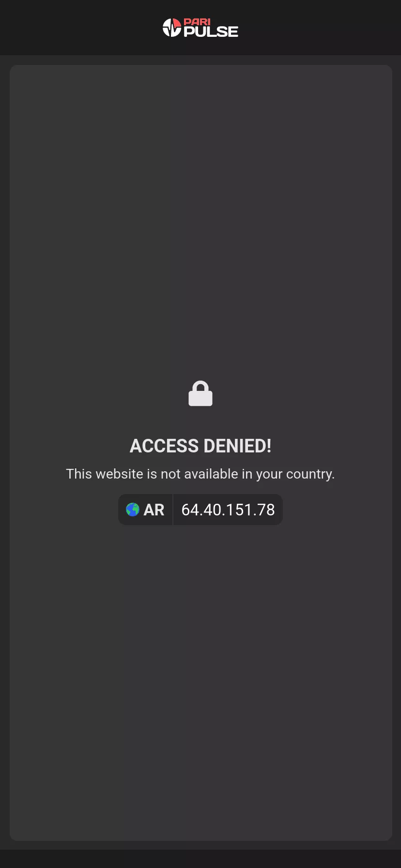Click the red PARI text in logo
401x868 pixels.
pos(197,22)
